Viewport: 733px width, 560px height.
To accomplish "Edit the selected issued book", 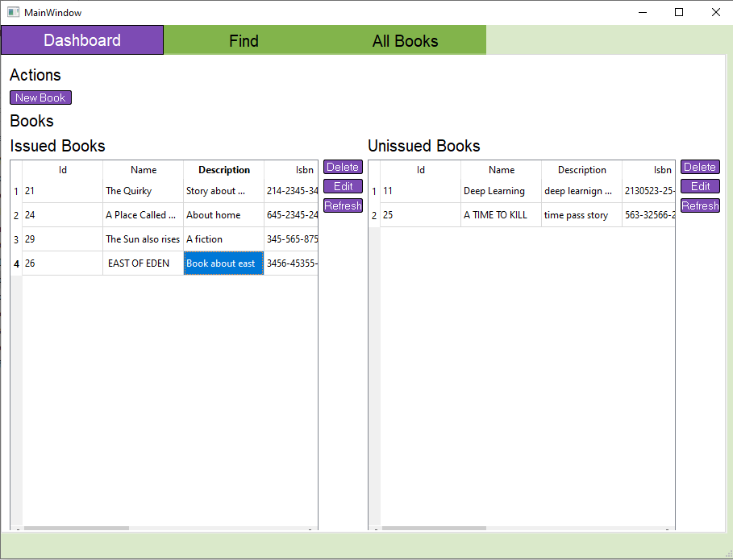I will tap(342, 186).
